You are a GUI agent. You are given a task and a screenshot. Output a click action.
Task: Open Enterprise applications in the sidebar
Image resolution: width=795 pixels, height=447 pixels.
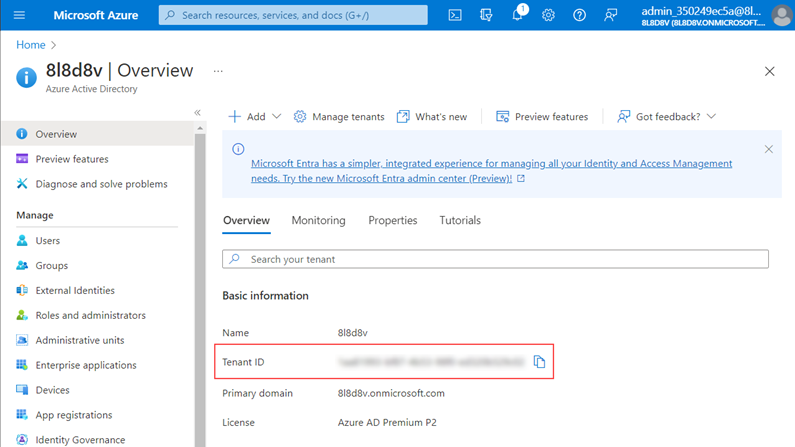[86, 365]
